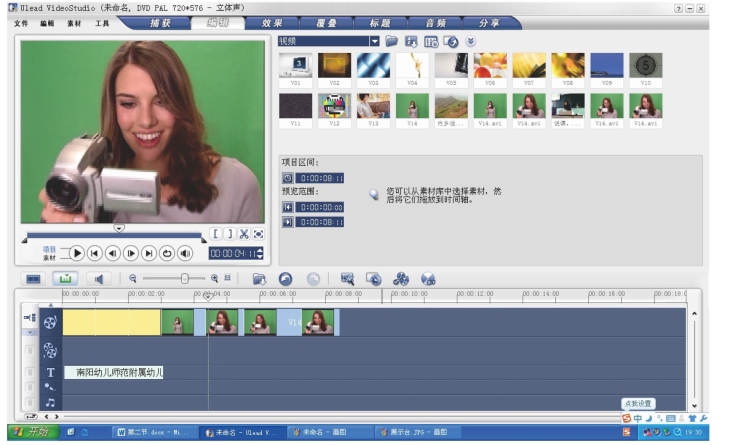Select the V10 countdown thumbnail
Viewport: 746px width, 445px height.
click(x=645, y=66)
